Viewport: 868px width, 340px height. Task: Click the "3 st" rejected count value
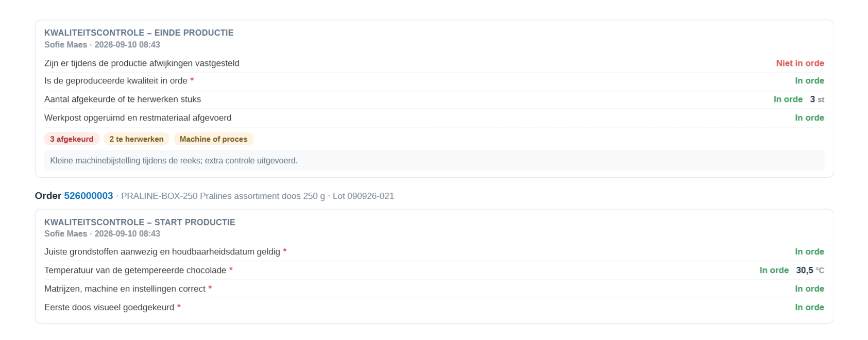[x=817, y=99]
